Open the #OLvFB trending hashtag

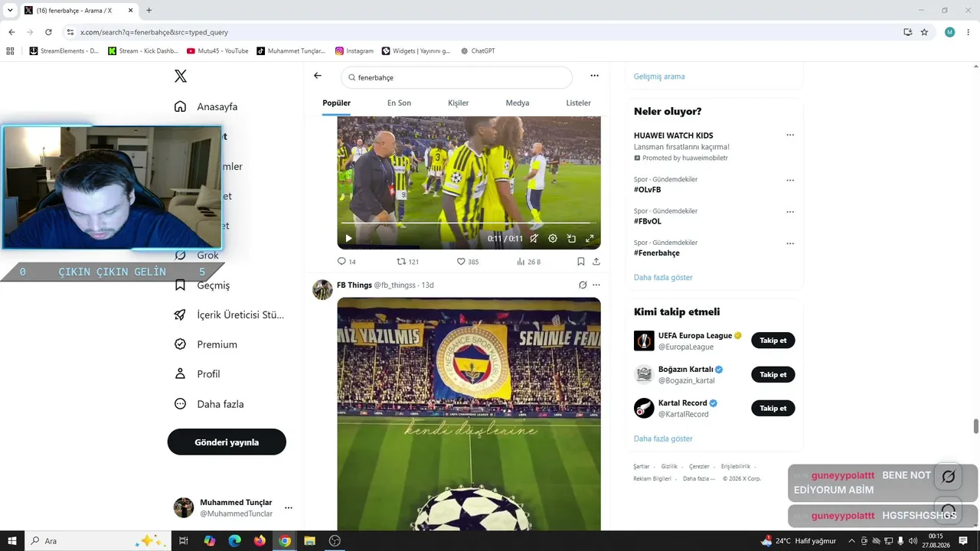click(x=648, y=190)
